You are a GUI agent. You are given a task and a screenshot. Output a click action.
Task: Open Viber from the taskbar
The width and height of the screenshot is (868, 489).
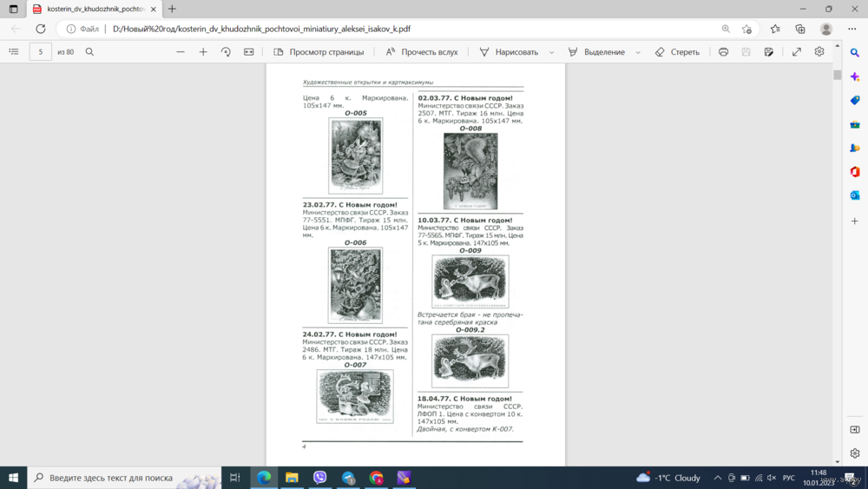click(320, 478)
